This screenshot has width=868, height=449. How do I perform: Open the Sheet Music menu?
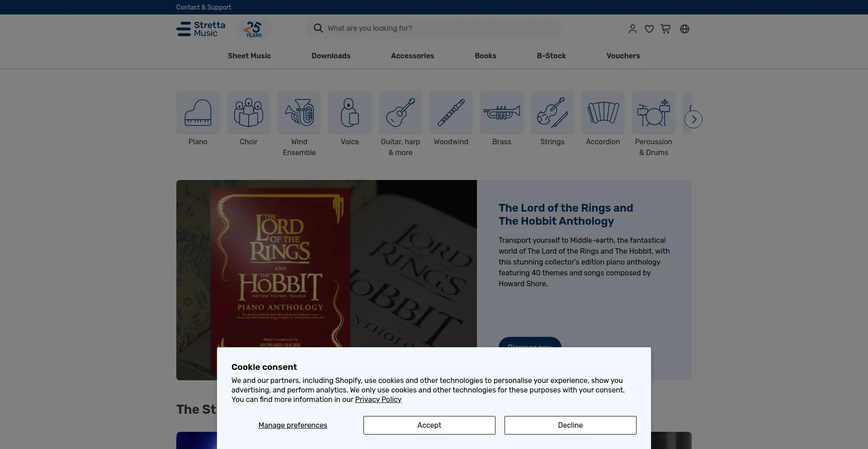[249, 56]
